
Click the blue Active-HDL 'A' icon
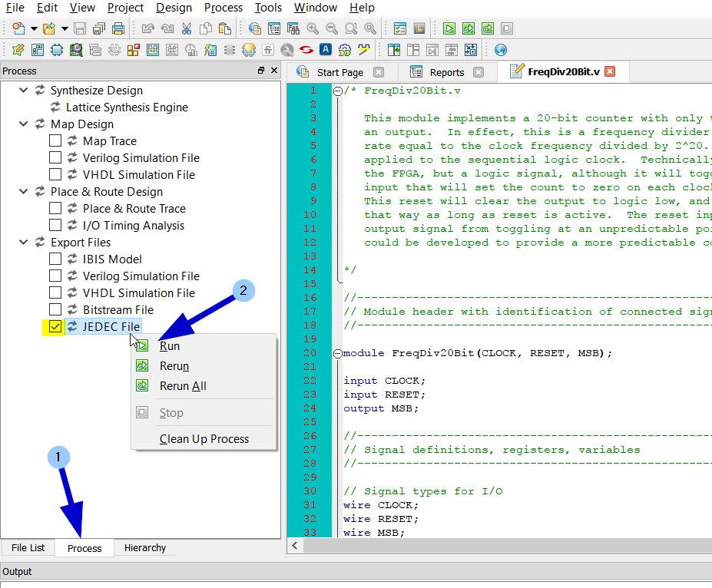click(x=326, y=49)
